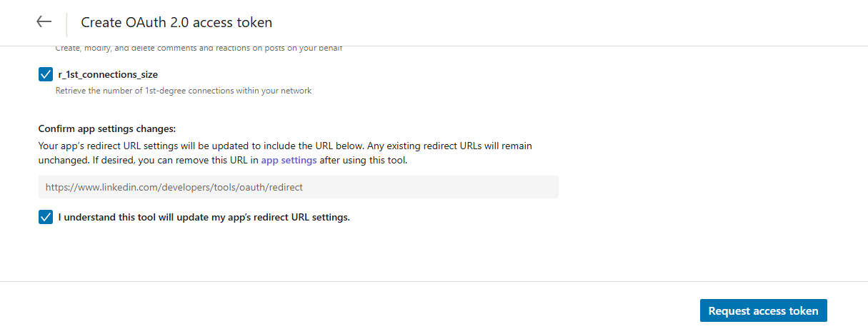The image size is (868, 334).
Task: Click the word 'redirect' in the URL field
Action: (284, 187)
